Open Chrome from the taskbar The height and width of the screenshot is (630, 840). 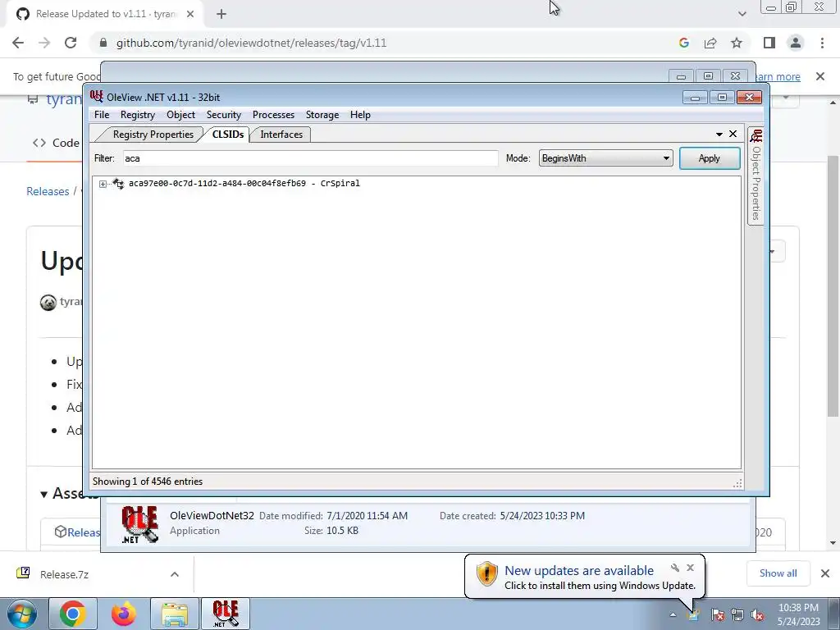pos(73,614)
